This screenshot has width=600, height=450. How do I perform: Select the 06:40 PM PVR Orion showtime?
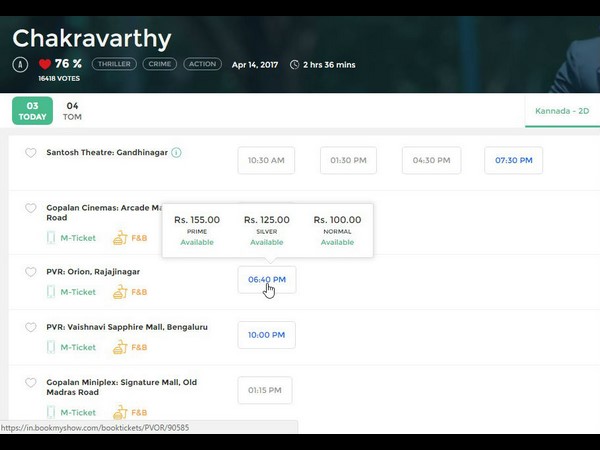[266, 280]
